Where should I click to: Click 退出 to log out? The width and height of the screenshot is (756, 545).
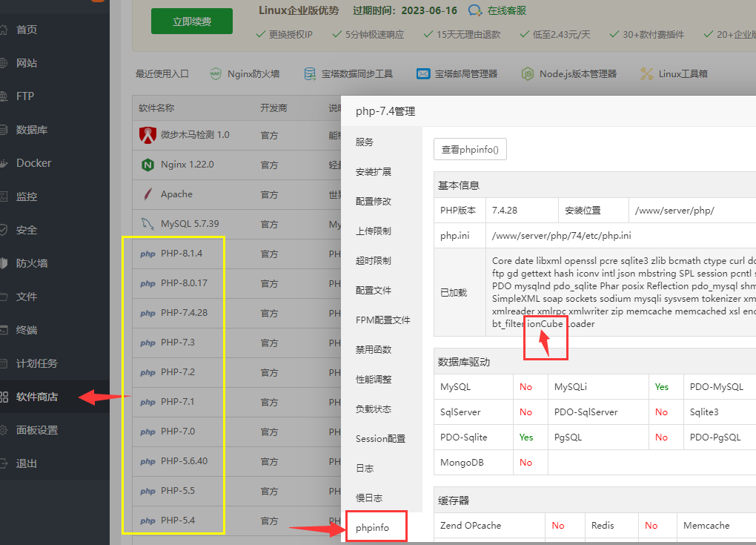[x=27, y=463]
